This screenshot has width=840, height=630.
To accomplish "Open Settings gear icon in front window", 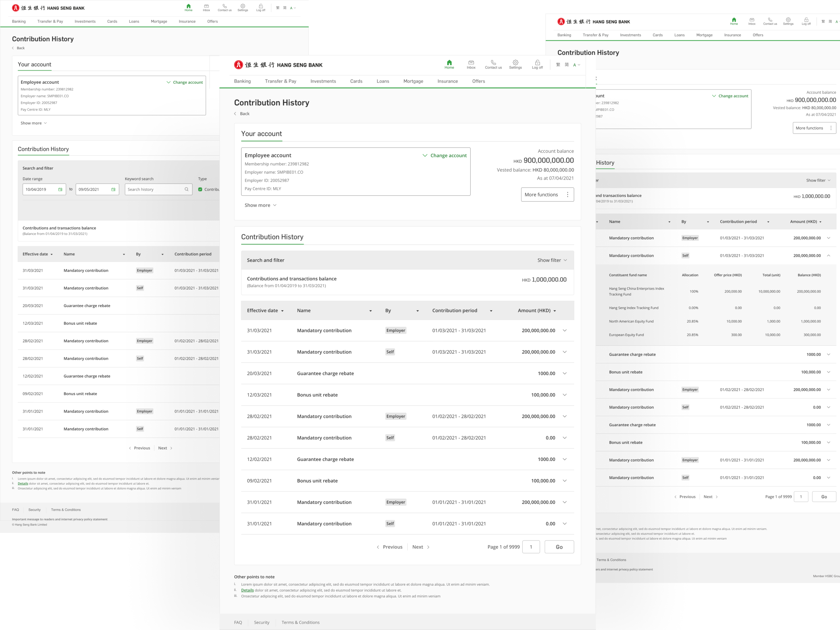I will [x=515, y=63].
